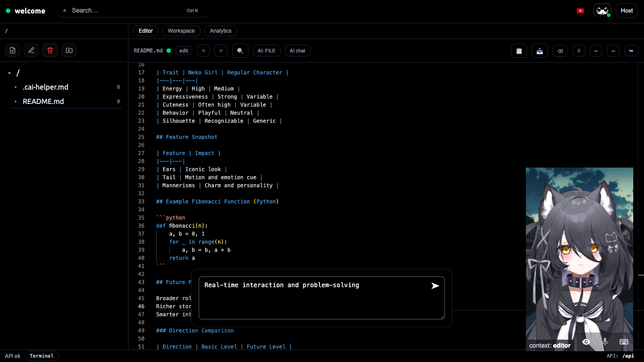
Task: Click the '| Direction | Basic Level | Future Level |' row
Action: (224, 347)
